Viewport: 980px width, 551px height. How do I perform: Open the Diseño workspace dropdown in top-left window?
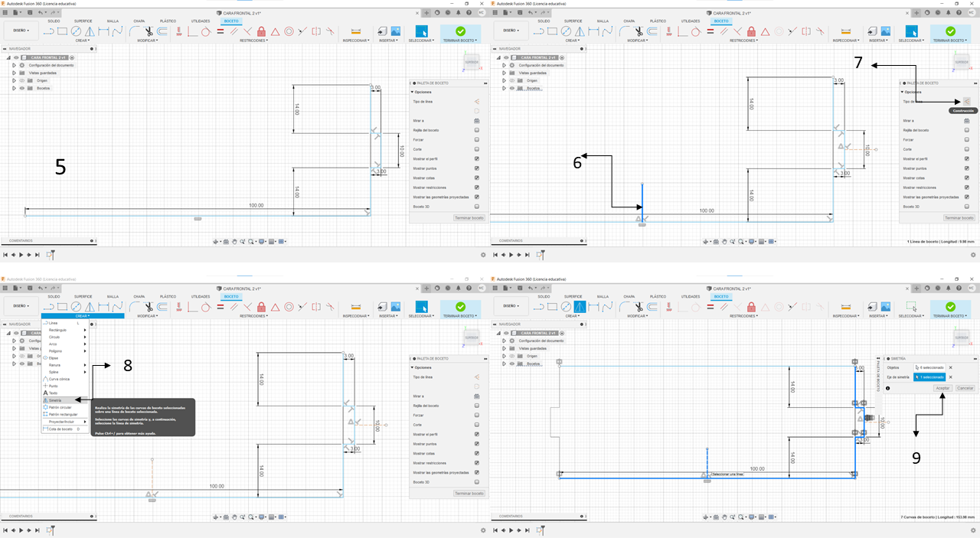click(21, 31)
